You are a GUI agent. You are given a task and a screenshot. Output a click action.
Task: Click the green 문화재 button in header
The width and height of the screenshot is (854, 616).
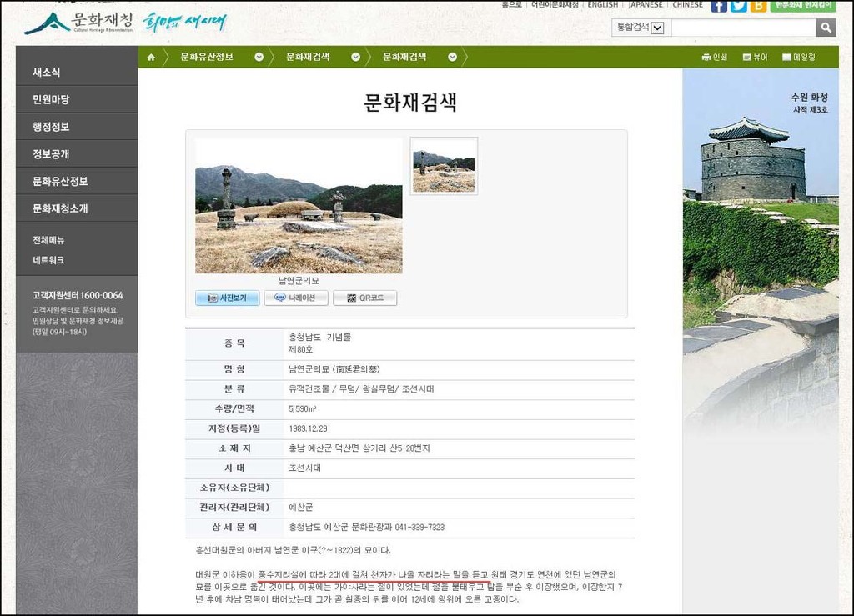(x=803, y=6)
